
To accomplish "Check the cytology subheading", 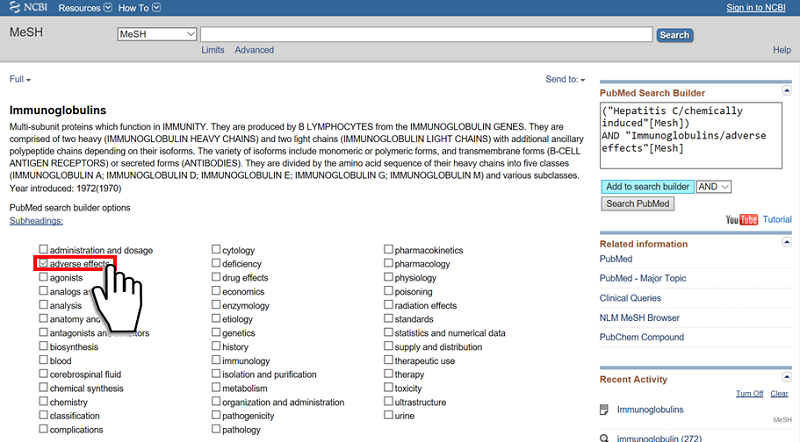I will point(216,249).
